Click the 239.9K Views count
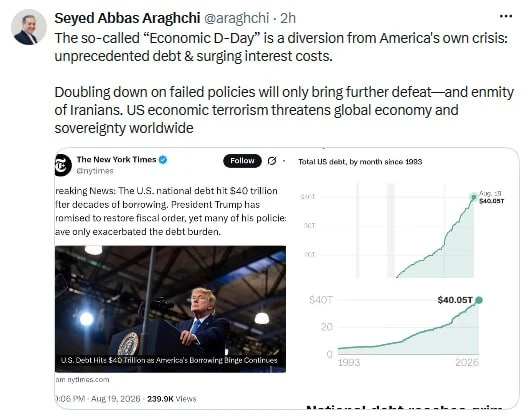The width and height of the screenshot is (532, 419). coord(172,399)
